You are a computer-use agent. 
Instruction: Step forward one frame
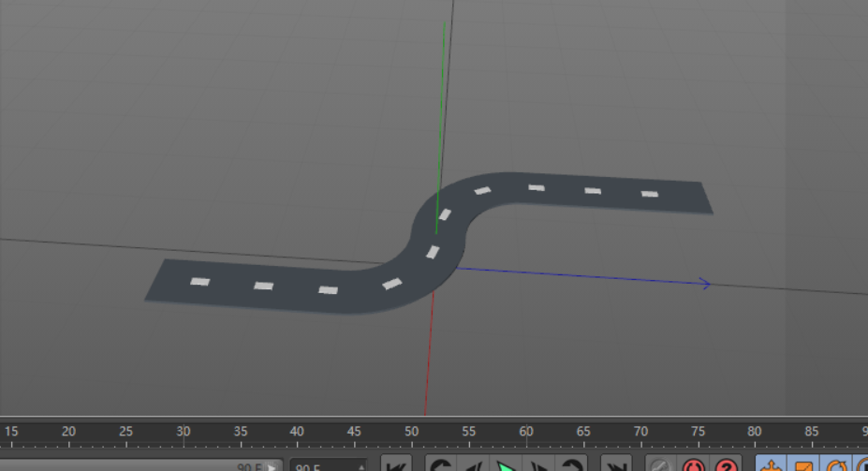click(539, 464)
